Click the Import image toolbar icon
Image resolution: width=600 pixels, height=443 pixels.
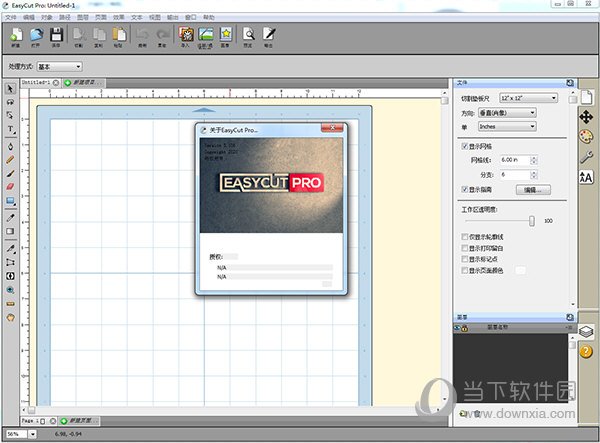(186, 35)
